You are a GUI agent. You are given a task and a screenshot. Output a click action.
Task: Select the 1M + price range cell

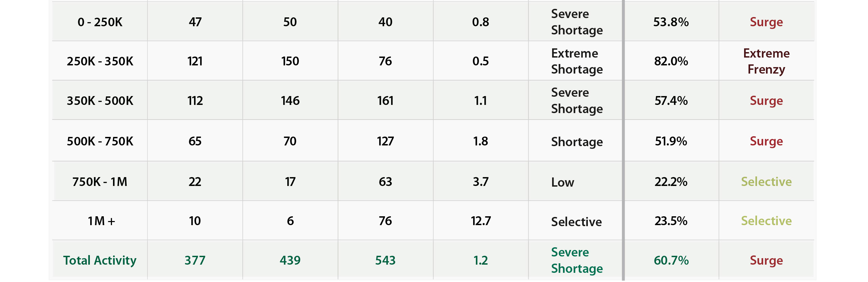[100, 221]
